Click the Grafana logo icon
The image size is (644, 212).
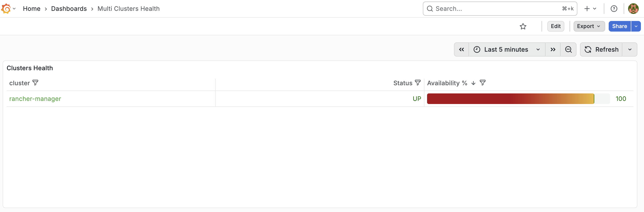[6, 9]
